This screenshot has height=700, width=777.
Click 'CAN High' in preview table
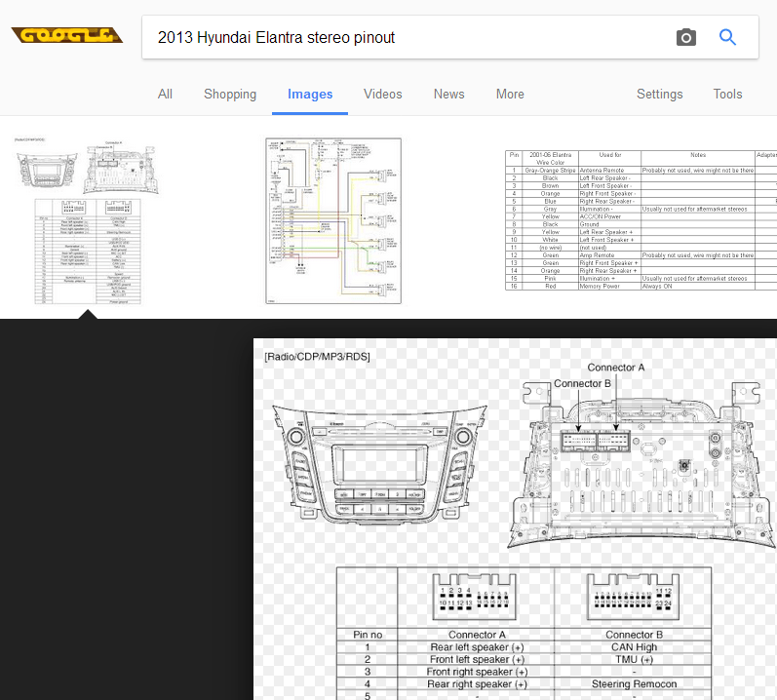(634, 647)
